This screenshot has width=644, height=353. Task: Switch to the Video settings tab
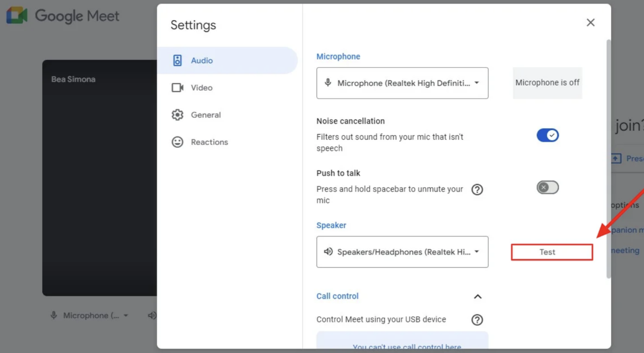(201, 88)
